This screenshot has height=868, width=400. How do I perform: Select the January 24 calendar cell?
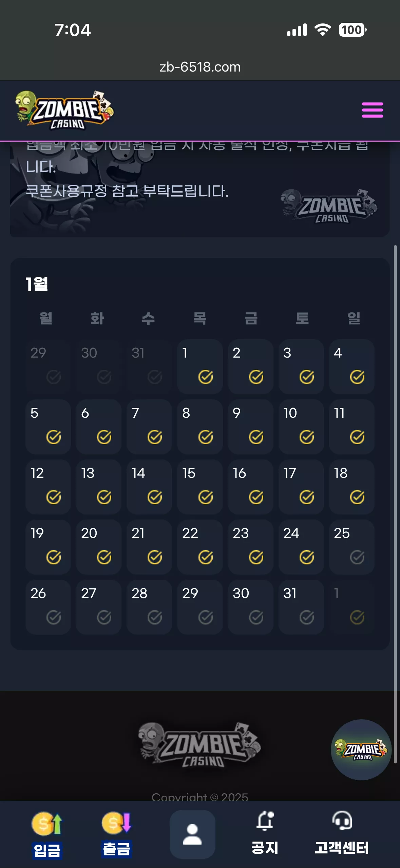click(301, 547)
